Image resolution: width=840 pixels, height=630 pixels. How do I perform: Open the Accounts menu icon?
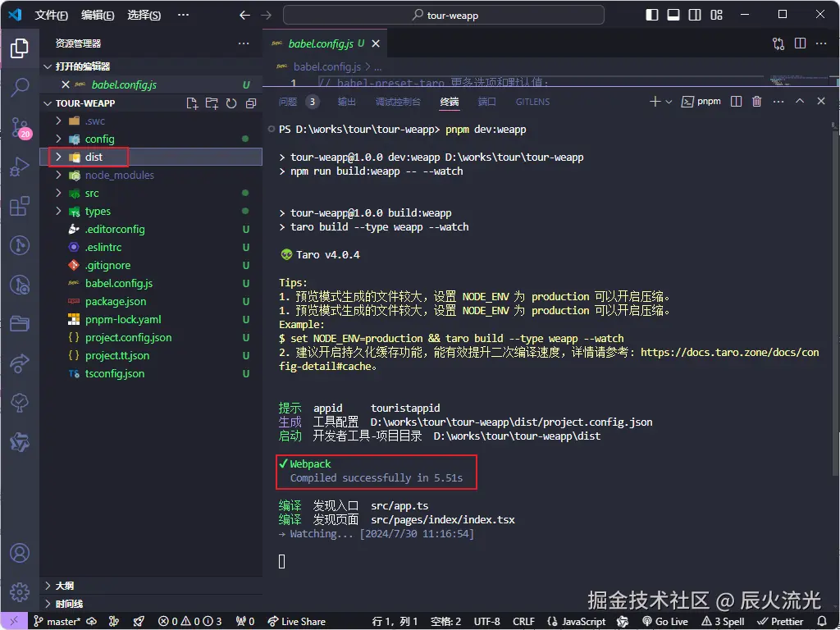coord(20,553)
